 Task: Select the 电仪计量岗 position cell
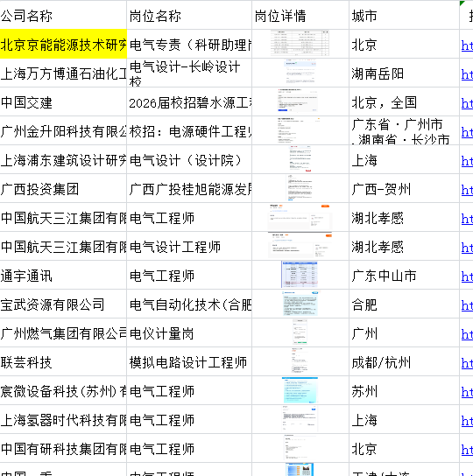(x=189, y=332)
